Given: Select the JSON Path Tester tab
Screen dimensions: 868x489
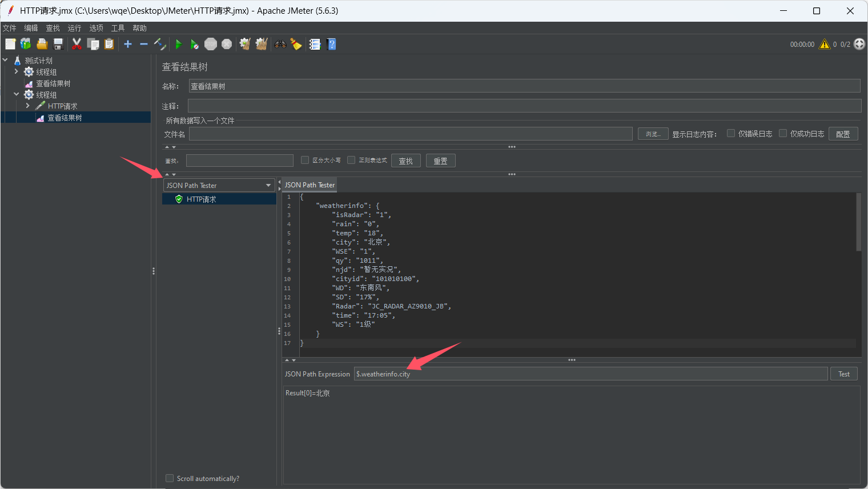Looking at the screenshot, I should [310, 185].
